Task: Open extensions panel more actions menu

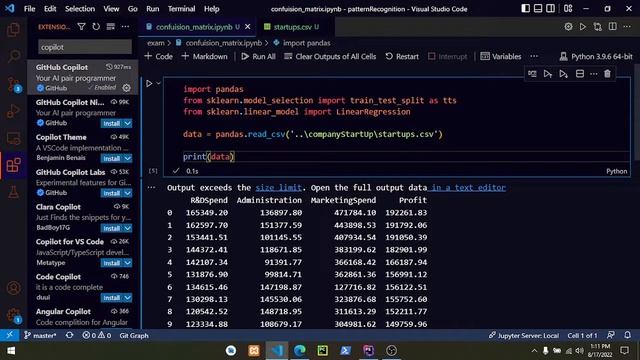Action: (x=125, y=27)
